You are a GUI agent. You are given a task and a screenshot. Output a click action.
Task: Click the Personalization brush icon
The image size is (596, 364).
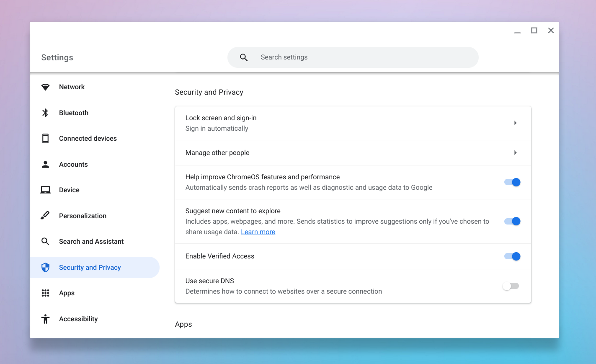point(45,216)
